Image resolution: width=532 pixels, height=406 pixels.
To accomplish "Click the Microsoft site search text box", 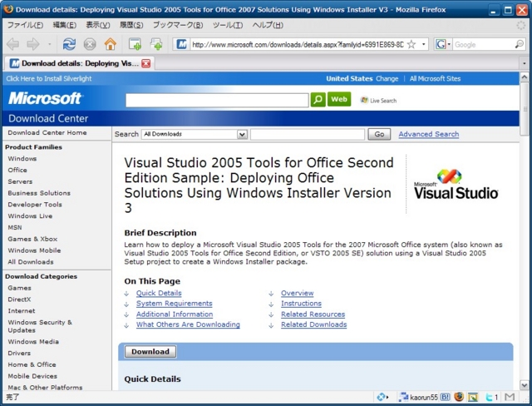I will point(217,100).
